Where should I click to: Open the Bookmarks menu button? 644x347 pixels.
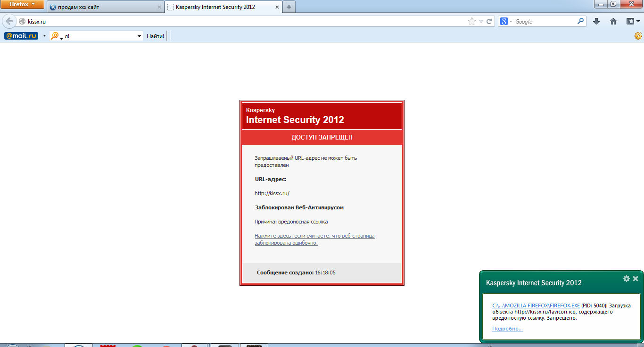632,21
